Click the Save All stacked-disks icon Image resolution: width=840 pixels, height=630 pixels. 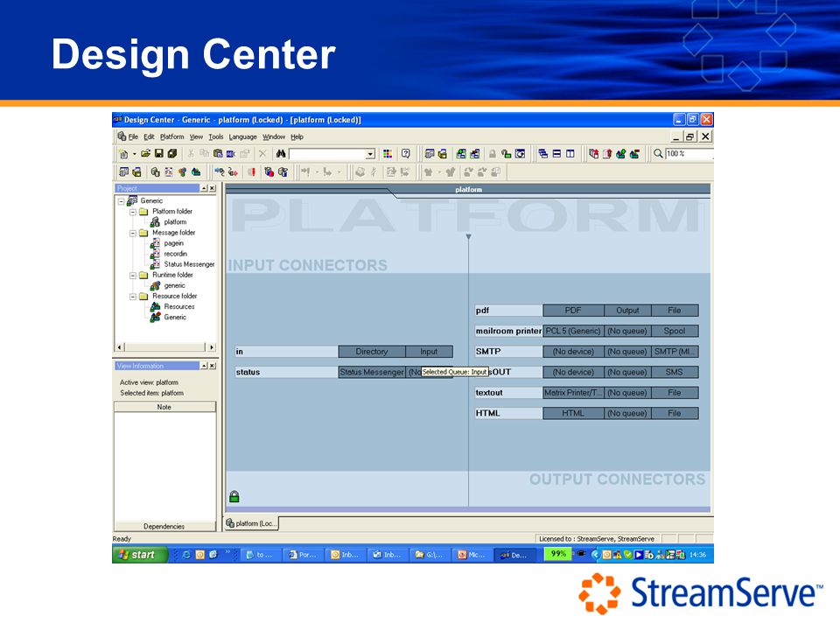click(x=172, y=154)
